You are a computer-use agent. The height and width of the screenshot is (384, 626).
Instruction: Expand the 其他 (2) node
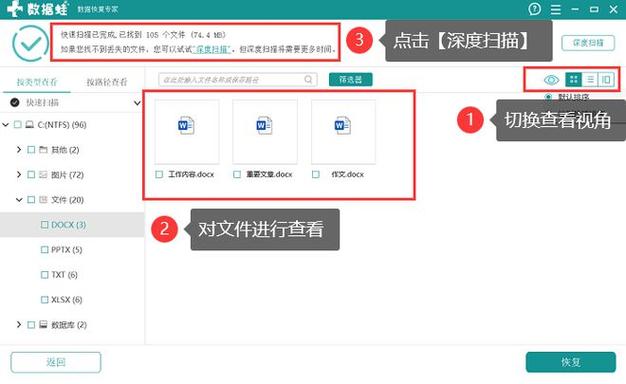19,150
